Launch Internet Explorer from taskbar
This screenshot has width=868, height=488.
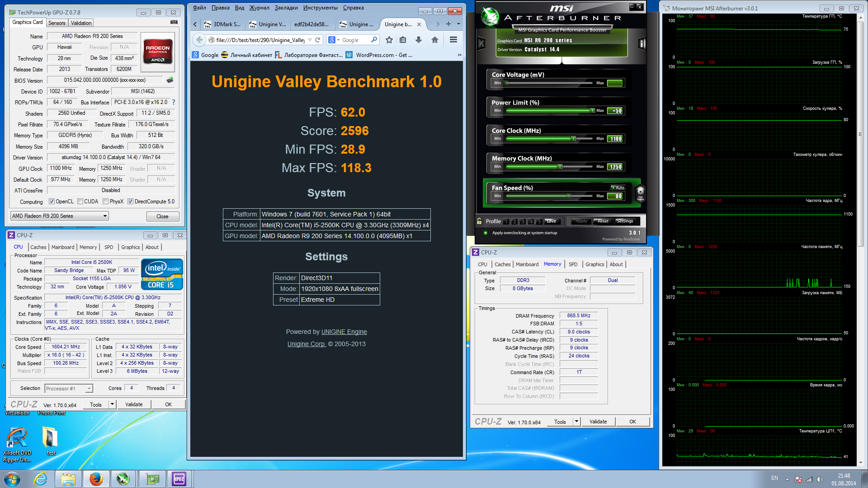[x=41, y=479]
